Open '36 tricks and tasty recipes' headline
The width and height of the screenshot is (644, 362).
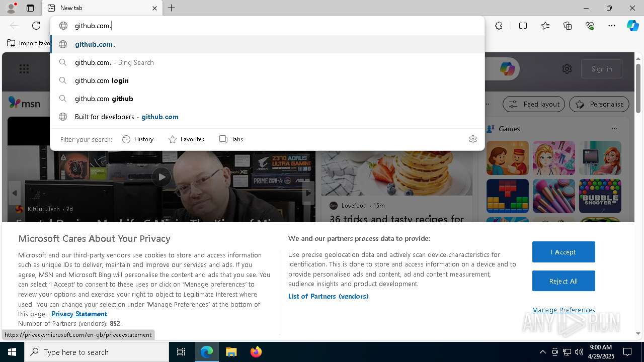pyautogui.click(x=397, y=219)
